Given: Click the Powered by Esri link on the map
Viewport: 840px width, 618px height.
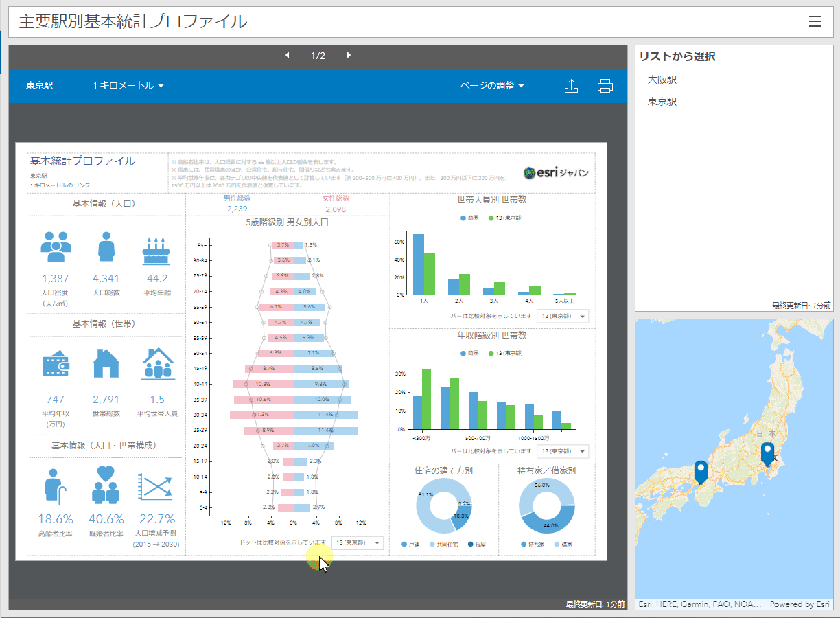Looking at the screenshot, I should [x=800, y=604].
